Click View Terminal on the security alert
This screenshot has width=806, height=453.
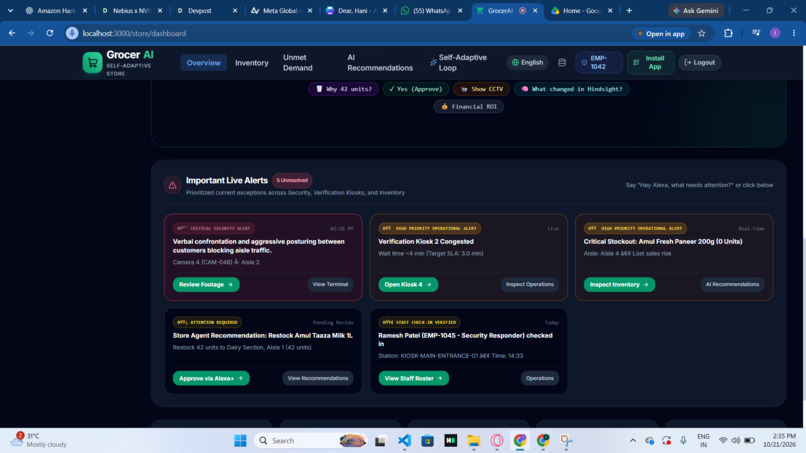330,284
